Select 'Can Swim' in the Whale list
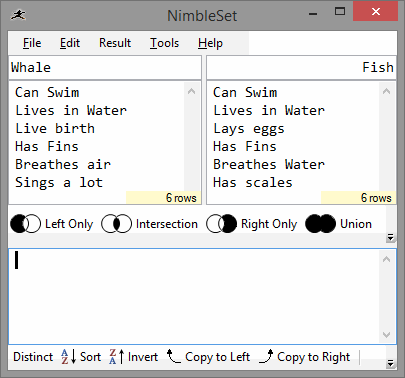The width and height of the screenshot is (405, 378). (x=47, y=93)
